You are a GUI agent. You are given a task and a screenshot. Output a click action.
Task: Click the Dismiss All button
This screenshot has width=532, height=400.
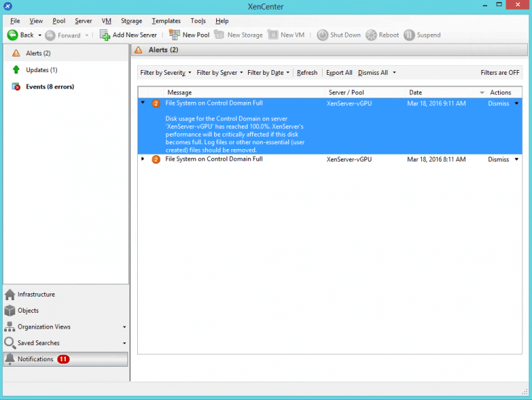[x=373, y=73]
